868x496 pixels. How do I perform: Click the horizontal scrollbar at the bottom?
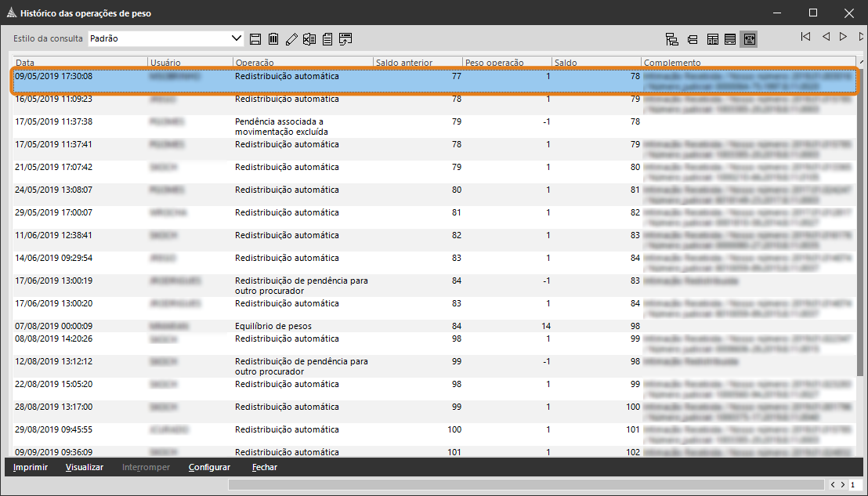(x=525, y=485)
